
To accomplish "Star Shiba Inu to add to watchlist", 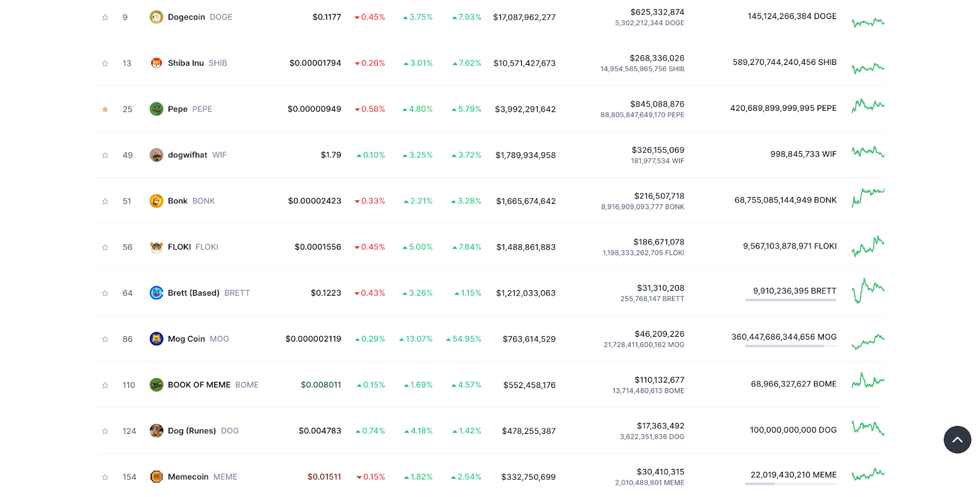I will 105,63.
